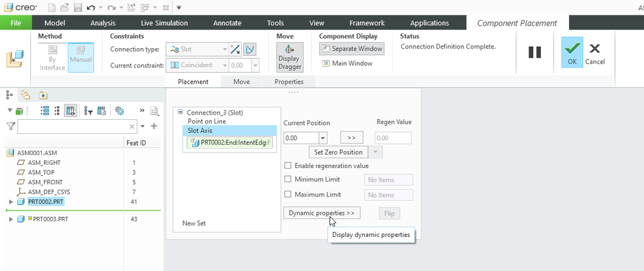Click the New file icon
This screenshot has width=644, height=271.
[x=52, y=7]
